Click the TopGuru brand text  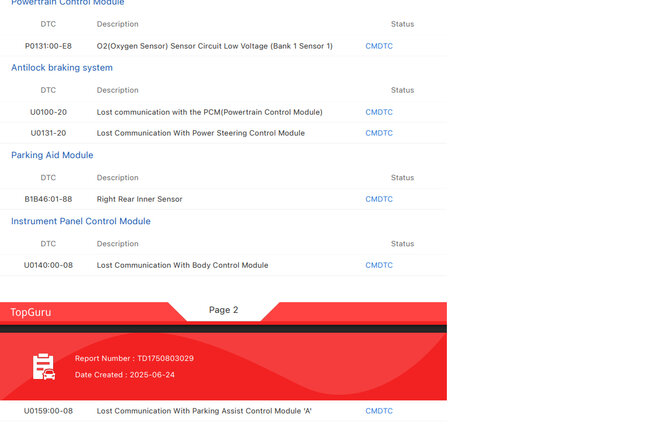[x=31, y=312]
